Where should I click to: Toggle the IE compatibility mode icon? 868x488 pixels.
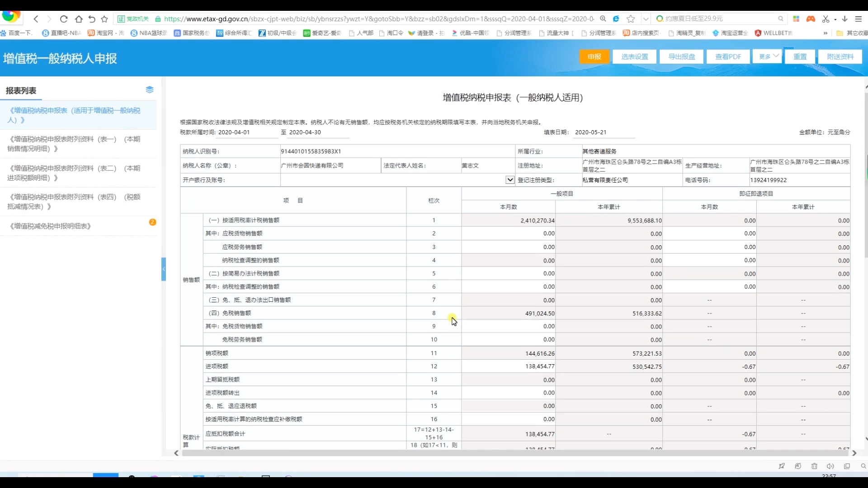pyautogui.click(x=616, y=19)
